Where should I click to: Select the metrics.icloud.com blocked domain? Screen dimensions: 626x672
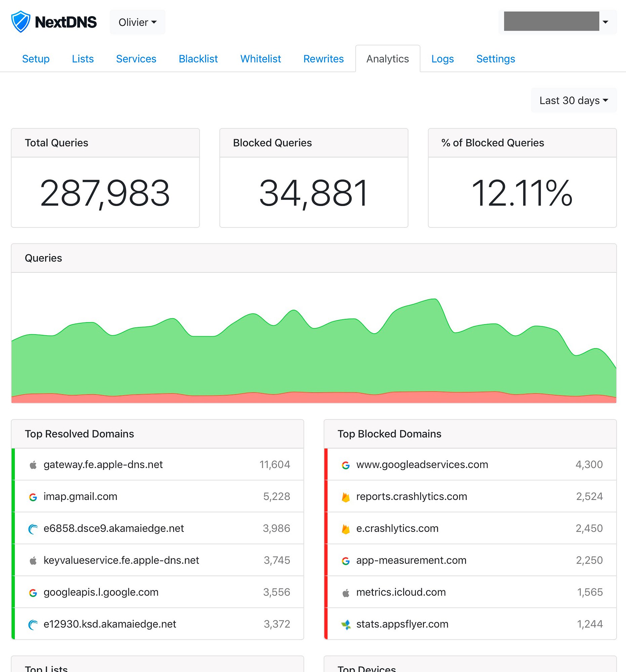coord(401,592)
